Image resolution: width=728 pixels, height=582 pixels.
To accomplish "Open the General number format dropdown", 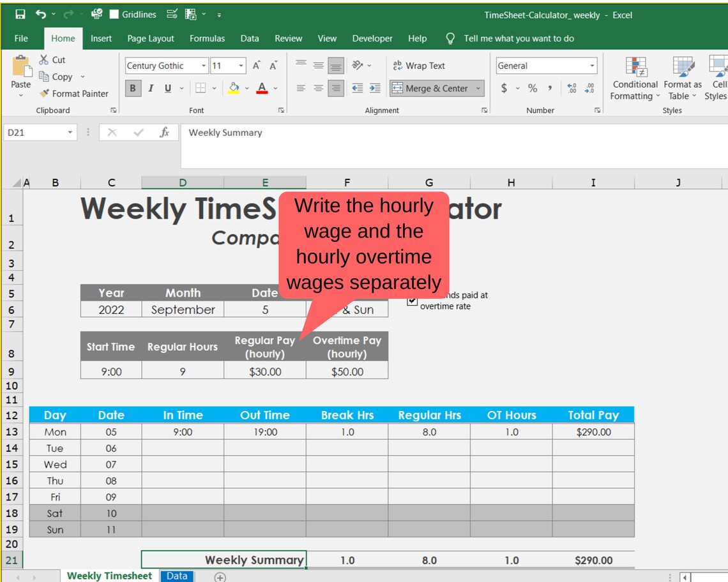I will click(x=593, y=65).
